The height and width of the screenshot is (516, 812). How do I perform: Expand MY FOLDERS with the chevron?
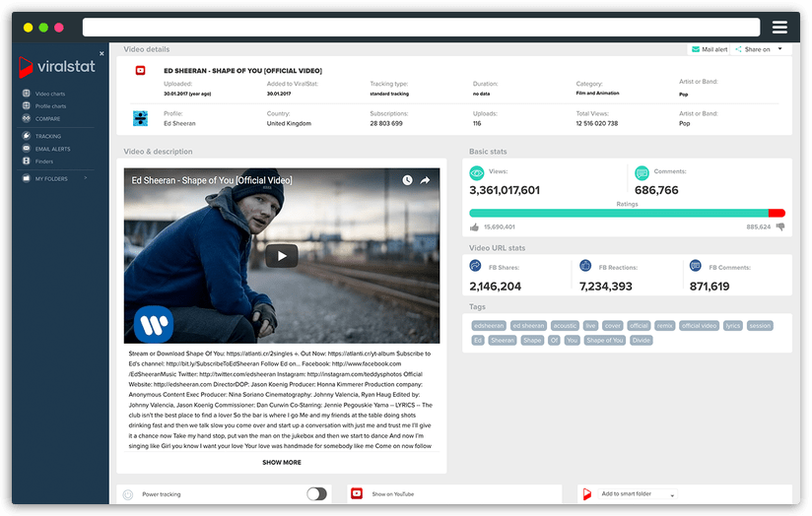pos(86,178)
